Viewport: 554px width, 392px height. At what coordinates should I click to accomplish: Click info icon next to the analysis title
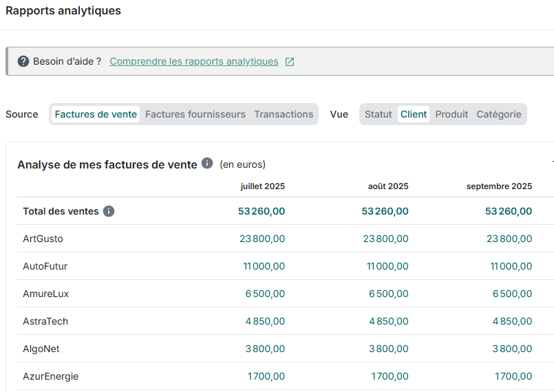(207, 164)
